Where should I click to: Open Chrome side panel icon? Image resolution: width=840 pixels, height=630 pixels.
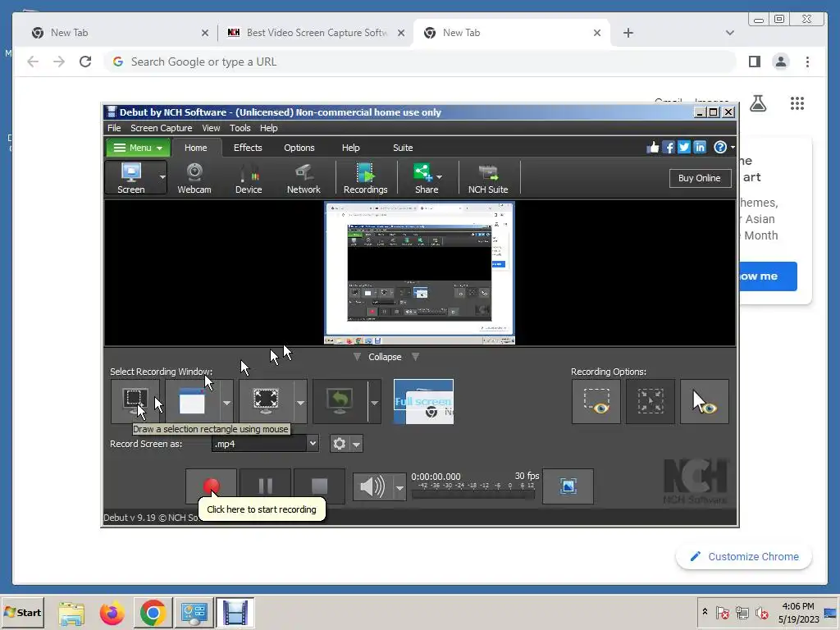pos(755,62)
